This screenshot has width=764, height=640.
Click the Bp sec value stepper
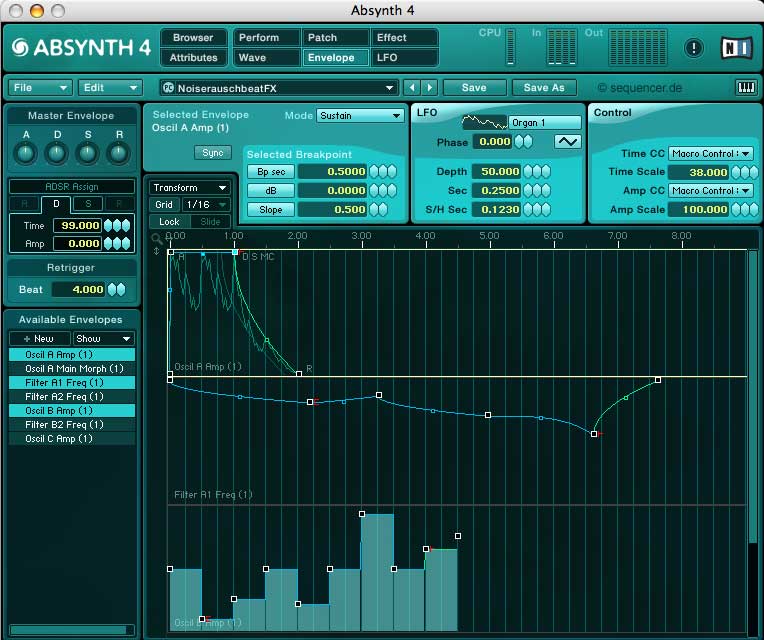(x=383, y=171)
